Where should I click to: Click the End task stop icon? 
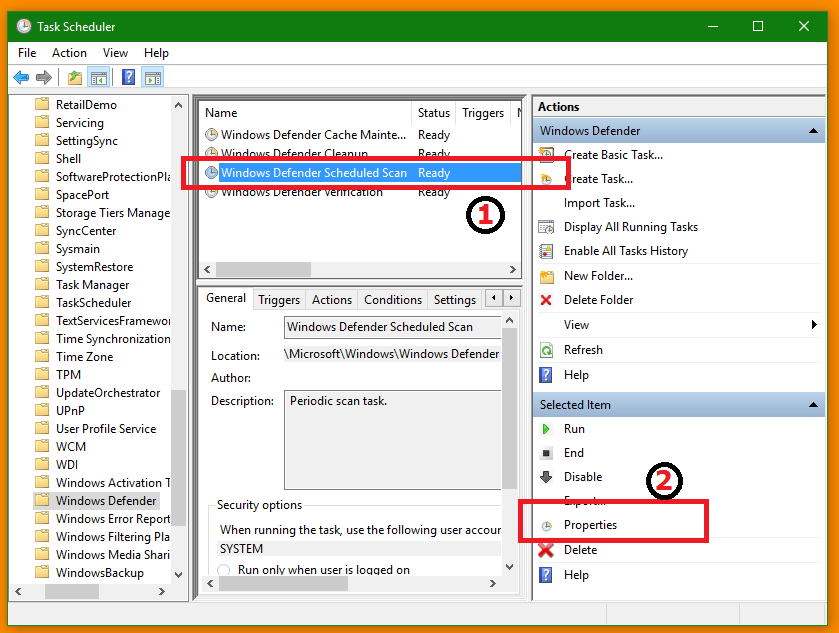[x=546, y=453]
